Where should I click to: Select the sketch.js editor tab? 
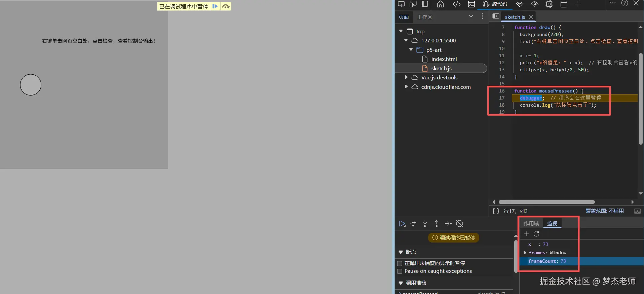tap(515, 17)
